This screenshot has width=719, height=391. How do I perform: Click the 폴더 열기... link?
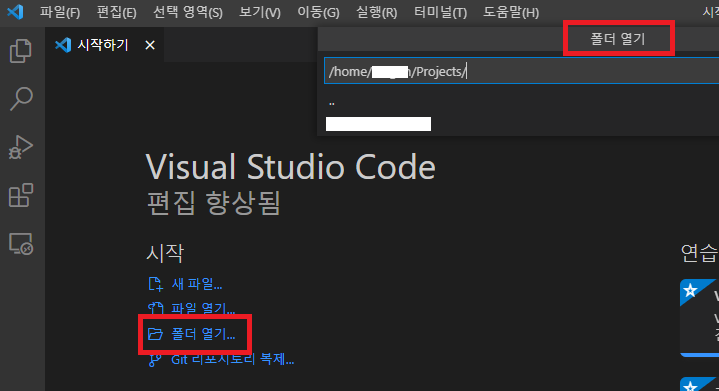[203, 334]
